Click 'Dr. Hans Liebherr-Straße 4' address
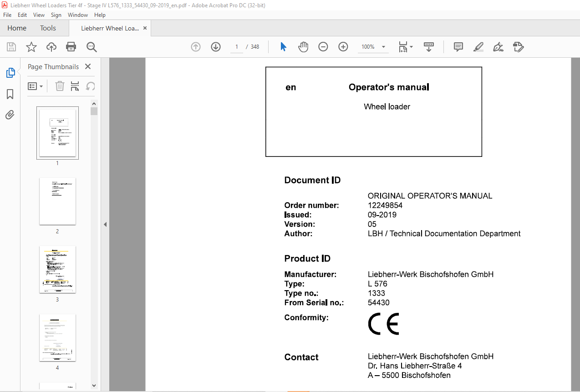The height and width of the screenshot is (392, 580). click(x=415, y=366)
